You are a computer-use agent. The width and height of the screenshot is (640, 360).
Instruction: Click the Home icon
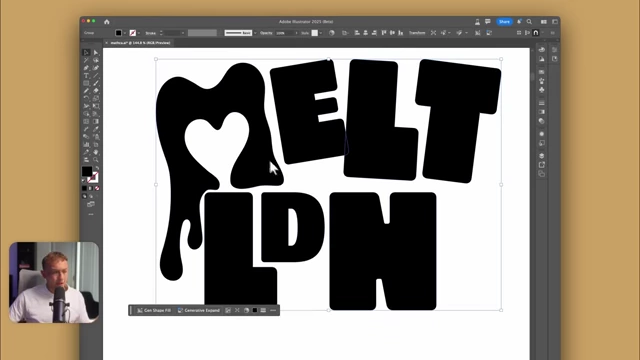tap(107, 22)
